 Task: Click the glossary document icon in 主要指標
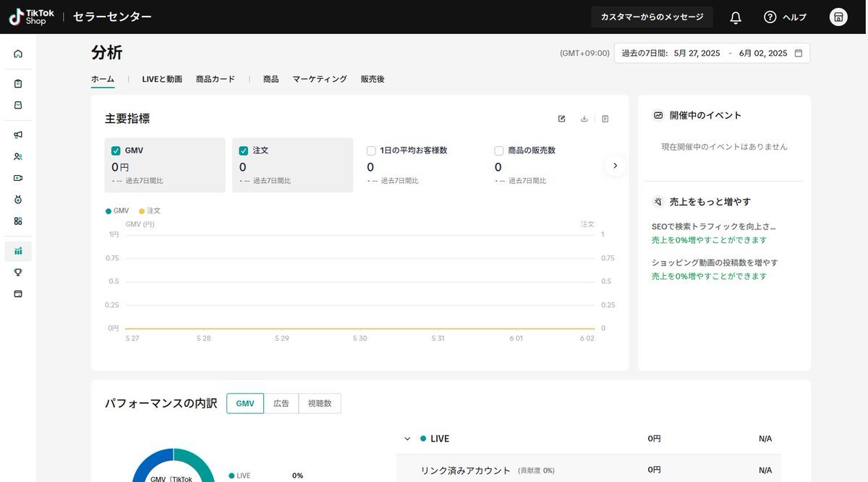[605, 119]
